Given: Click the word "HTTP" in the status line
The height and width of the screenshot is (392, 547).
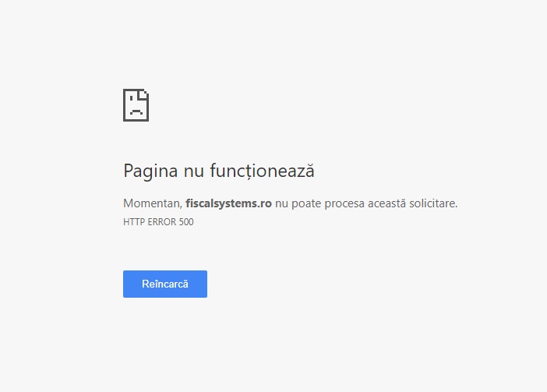Looking at the screenshot, I should click(134, 222).
